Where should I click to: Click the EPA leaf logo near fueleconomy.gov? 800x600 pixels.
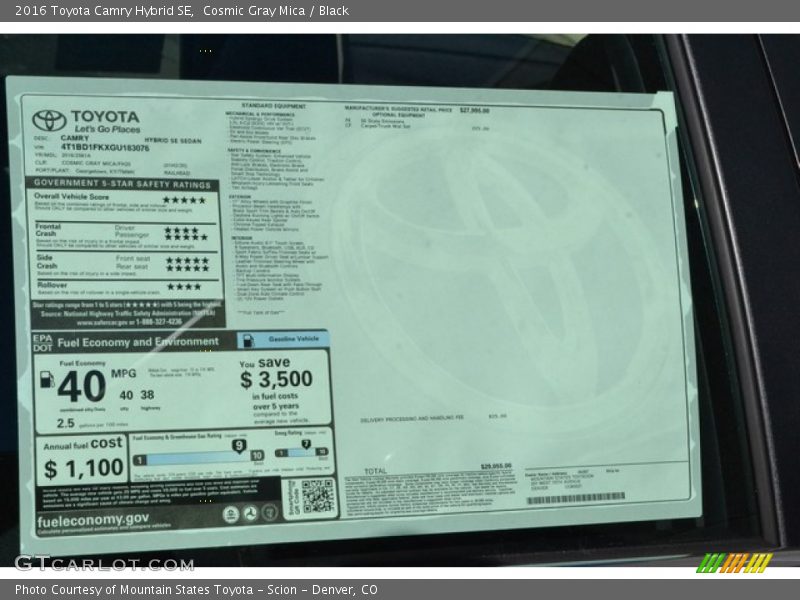pos(231,512)
